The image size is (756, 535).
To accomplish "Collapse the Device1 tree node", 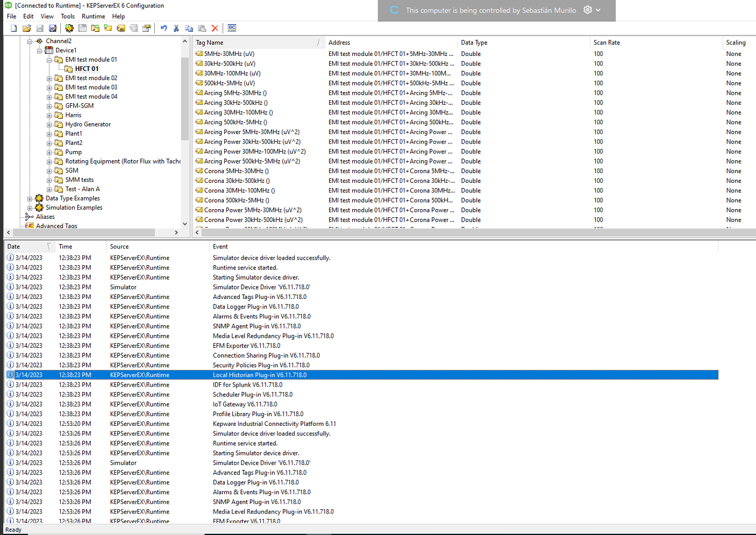I will coord(40,50).
